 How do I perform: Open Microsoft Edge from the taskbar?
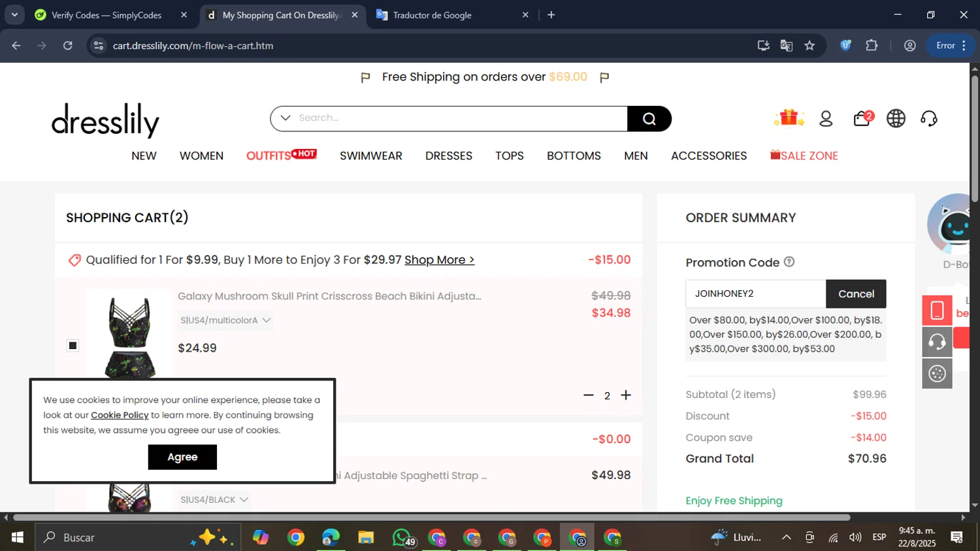tap(331, 537)
